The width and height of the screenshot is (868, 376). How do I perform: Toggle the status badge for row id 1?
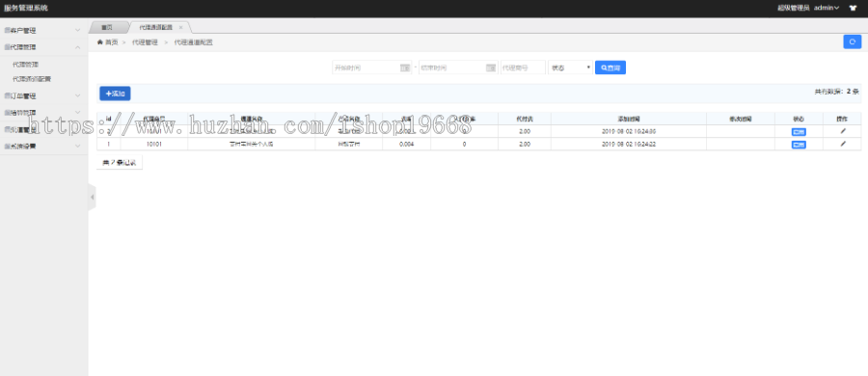tap(799, 145)
